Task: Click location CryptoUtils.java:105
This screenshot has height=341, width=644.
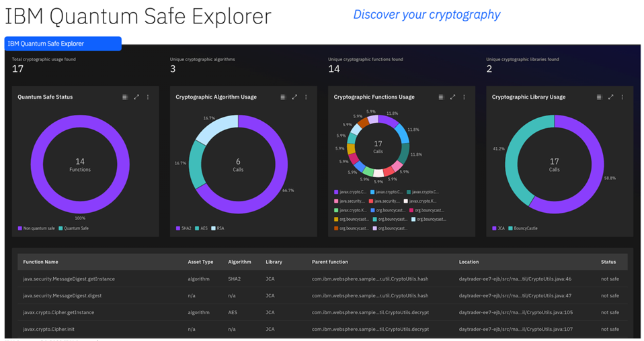Action: [516, 312]
